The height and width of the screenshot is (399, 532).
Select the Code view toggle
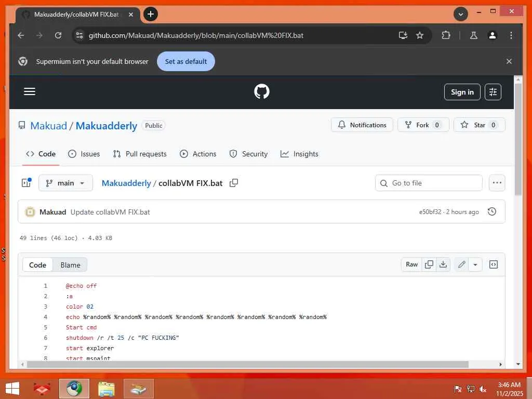click(37, 265)
